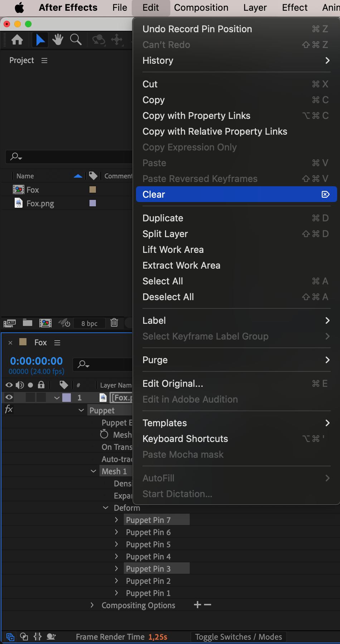This screenshot has height=644, width=340.
Task: Expand In/Out/Duration/Stretch panes braces icon
Action: pyautogui.click(x=38, y=636)
